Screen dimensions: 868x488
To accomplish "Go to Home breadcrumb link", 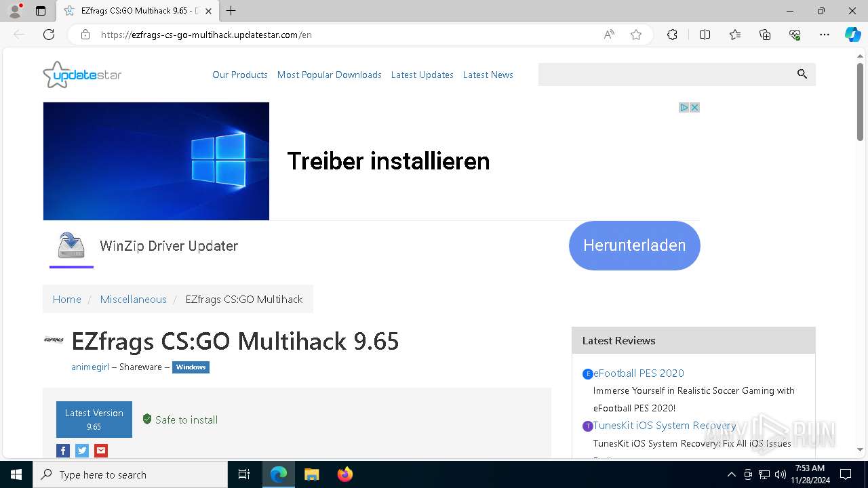I will tap(67, 299).
